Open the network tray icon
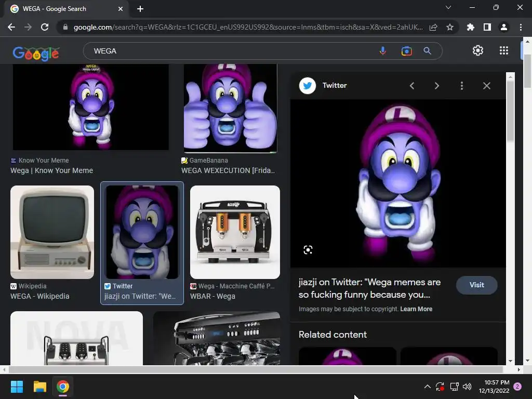 pyautogui.click(x=454, y=387)
